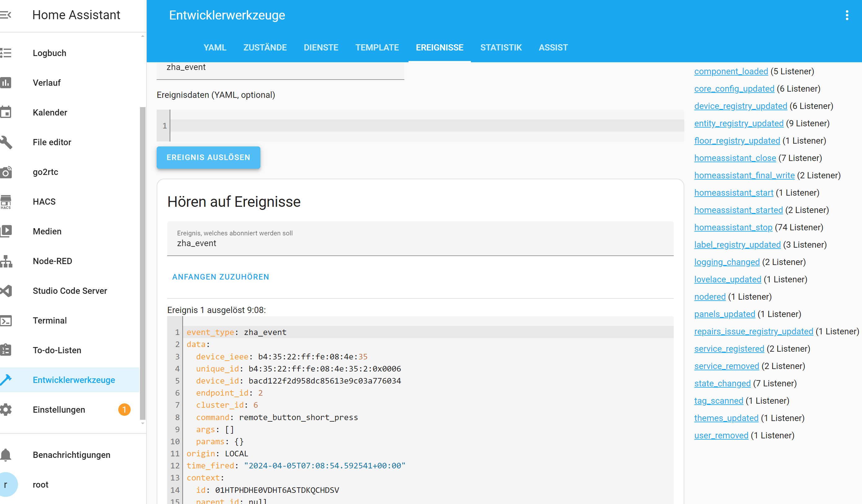Click the Benachrichtigungen bell icon
862x504 pixels.
6,455
